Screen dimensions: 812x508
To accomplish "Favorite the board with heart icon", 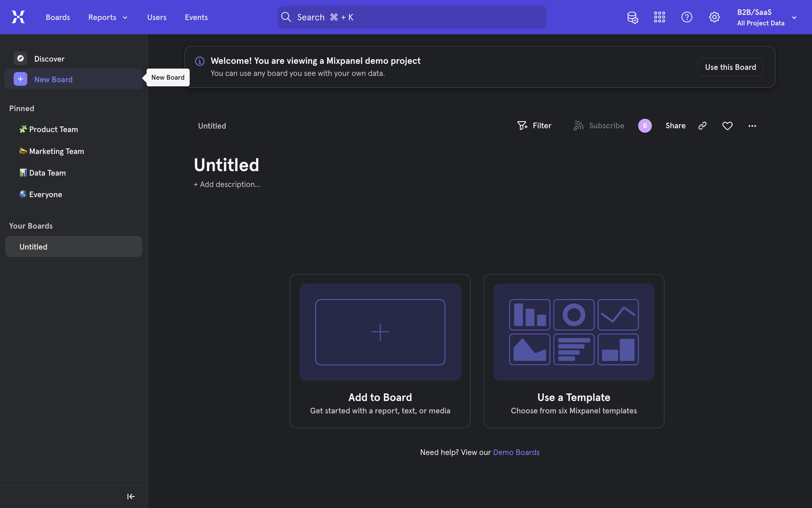I will click(x=727, y=126).
